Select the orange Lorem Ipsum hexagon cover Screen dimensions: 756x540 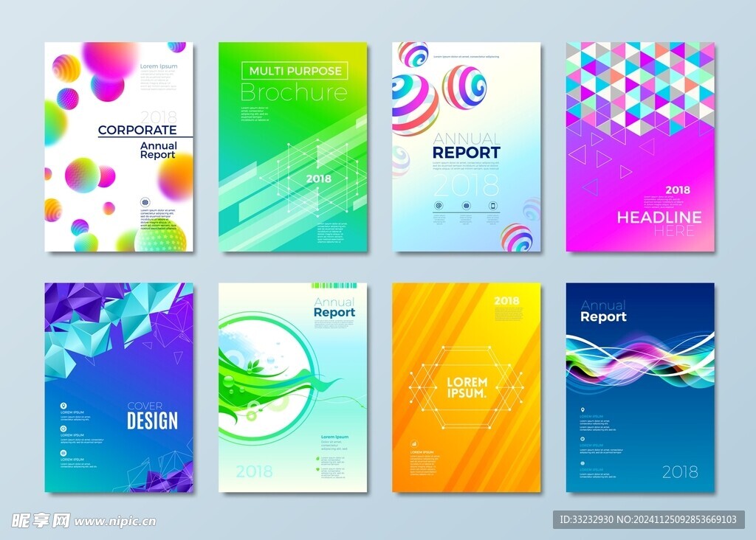pyautogui.click(x=466, y=387)
